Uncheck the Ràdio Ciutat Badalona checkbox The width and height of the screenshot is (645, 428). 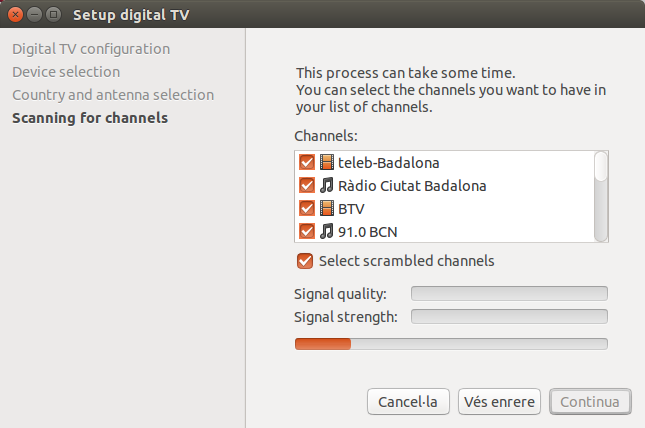tap(307, 185)
